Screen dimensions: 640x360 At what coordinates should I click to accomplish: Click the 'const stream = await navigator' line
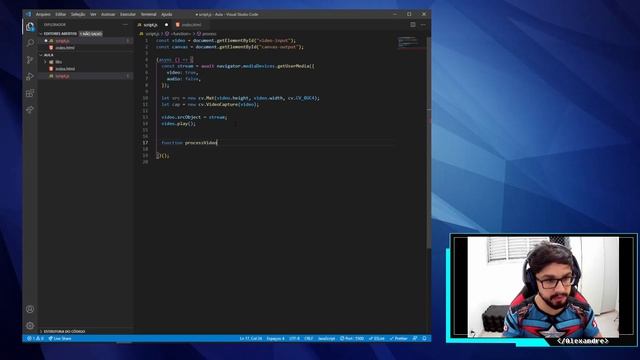tap(238, 66)
